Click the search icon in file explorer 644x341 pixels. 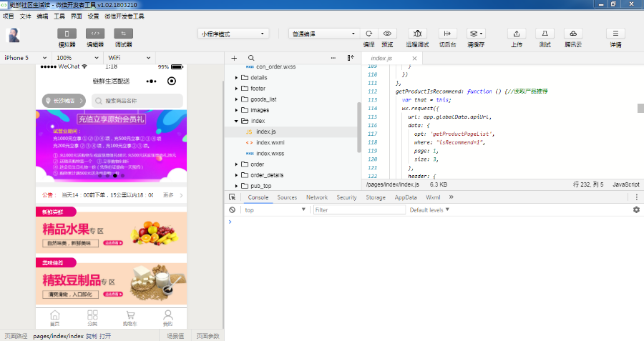tap(251, 58)
